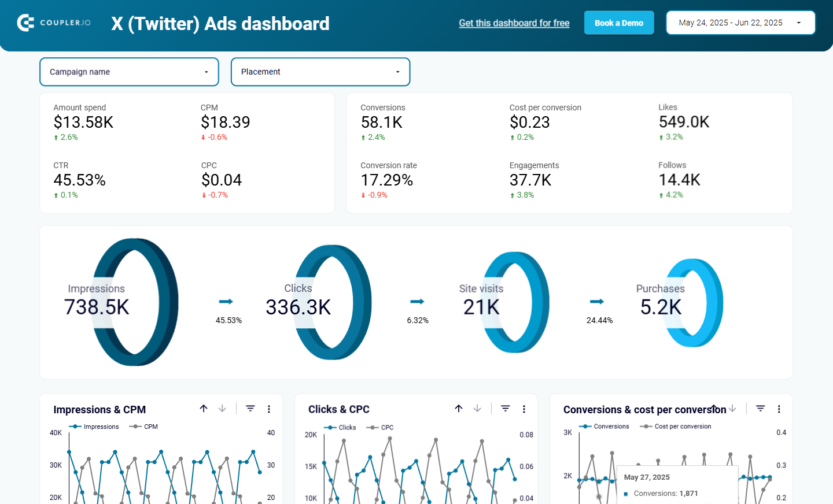The image size is (833, 504).
Task: Click the CPM value $18.39
Action: click(x=226, y=122)
